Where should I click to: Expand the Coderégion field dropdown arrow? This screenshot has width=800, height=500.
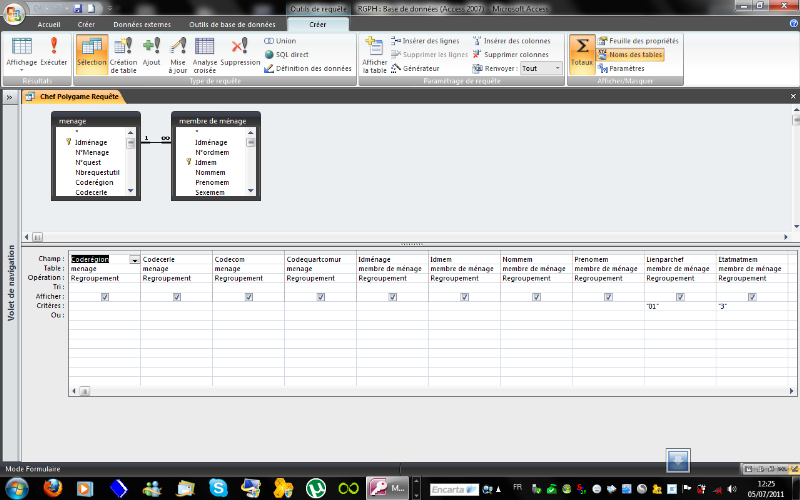click(x=135, y=260)
